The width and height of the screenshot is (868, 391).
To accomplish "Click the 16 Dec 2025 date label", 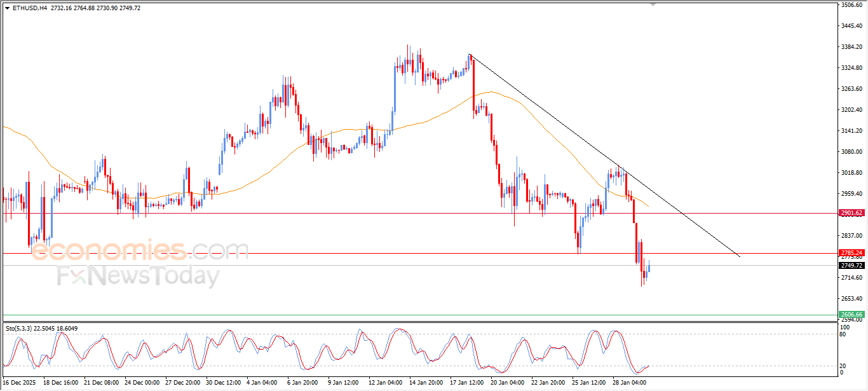I will click(x=18, y=383).
